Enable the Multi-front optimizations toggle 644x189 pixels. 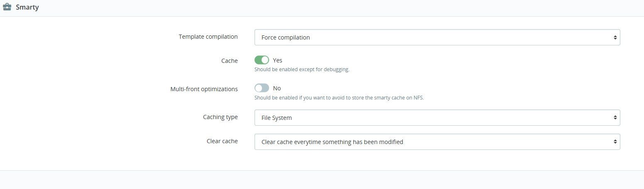[x=262, y=88]
